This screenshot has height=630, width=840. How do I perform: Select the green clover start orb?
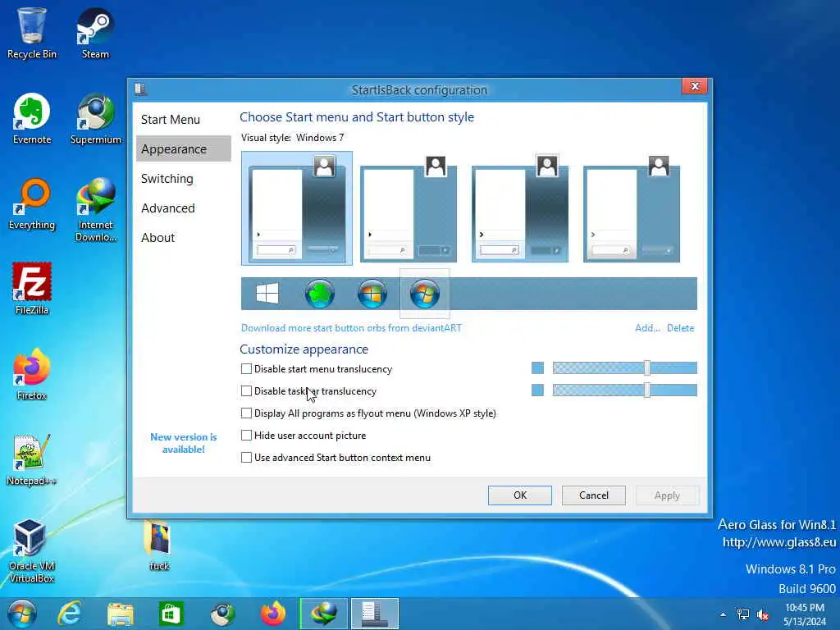tap(320, 294)
